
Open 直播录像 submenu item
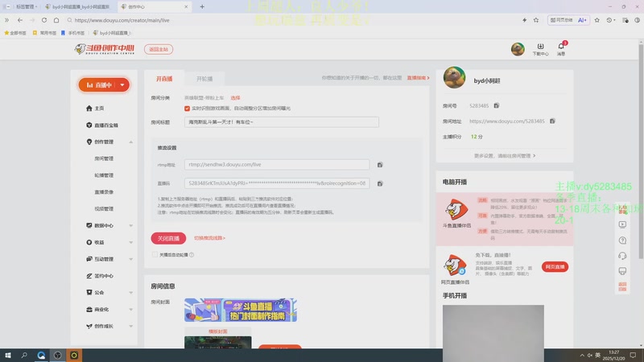(x=104, y=192)
